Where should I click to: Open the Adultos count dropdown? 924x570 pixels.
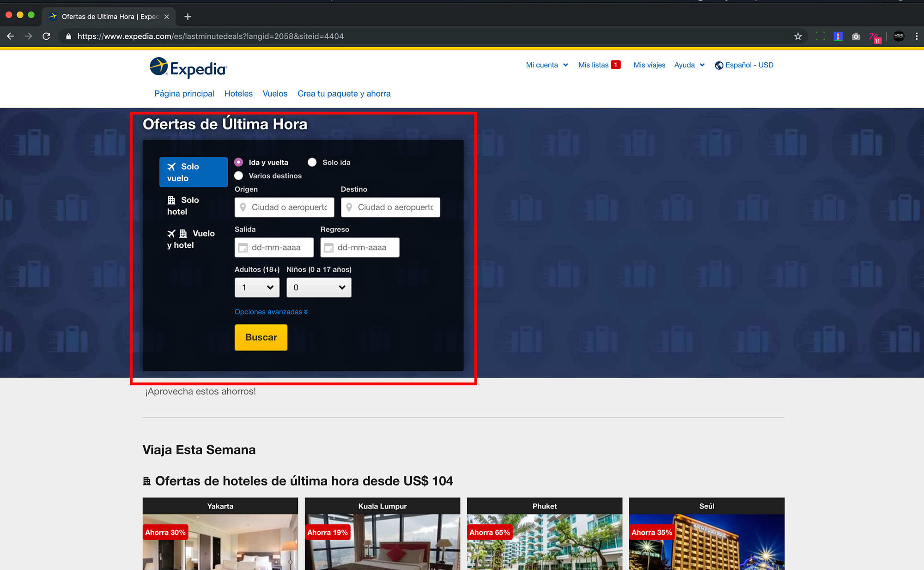[257, 287]
